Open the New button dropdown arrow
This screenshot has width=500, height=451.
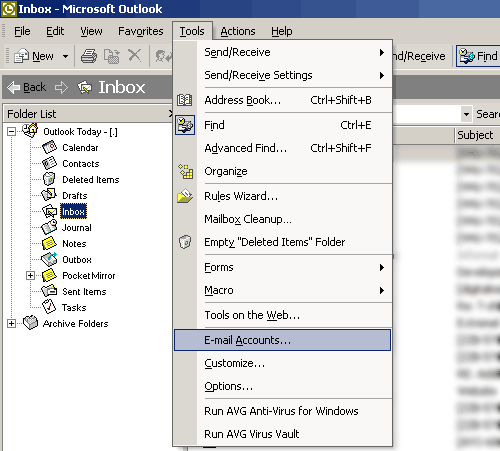66,56
